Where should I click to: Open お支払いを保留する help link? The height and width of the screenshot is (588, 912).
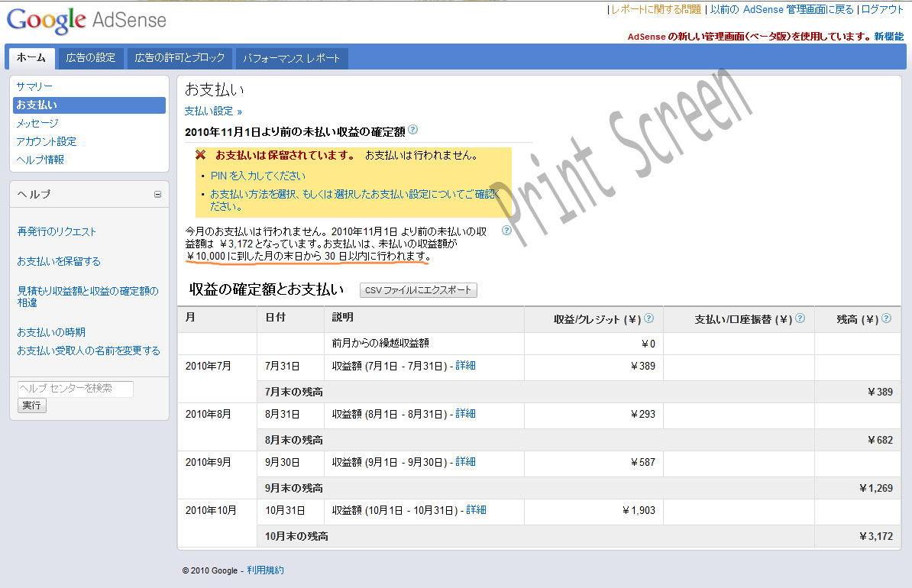[59, 261]
